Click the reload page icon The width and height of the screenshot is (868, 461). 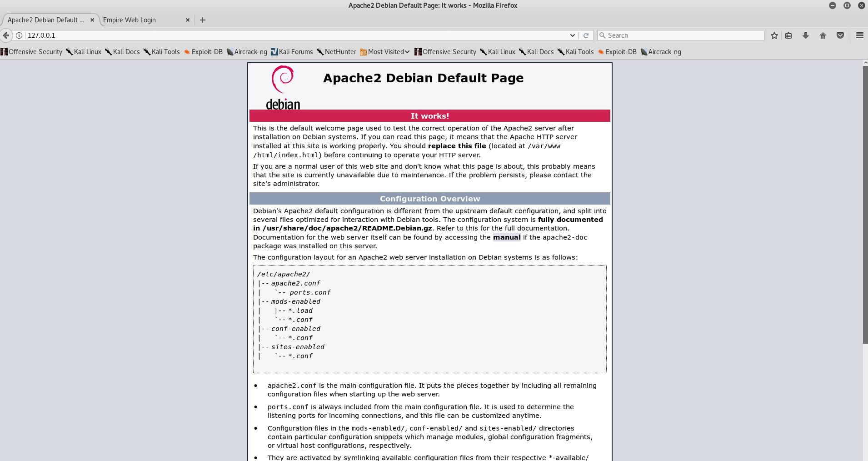point(586,35)
